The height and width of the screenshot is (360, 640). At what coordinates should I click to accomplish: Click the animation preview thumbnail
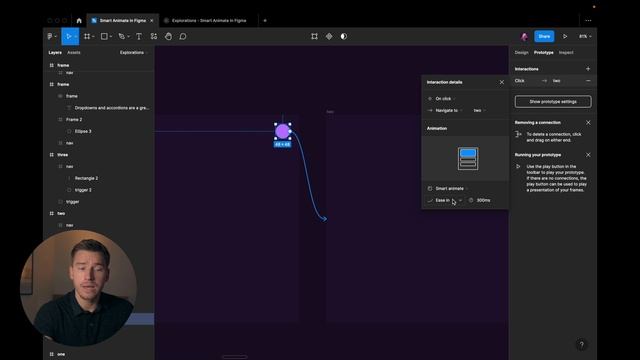[468, 158]
